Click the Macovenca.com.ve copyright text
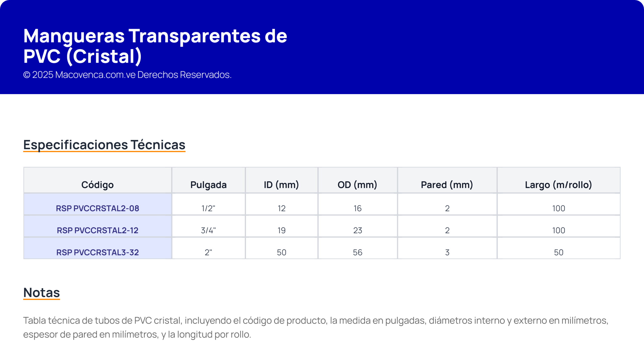The height and width of the screenshot is (360, 644). pos(127,75)
